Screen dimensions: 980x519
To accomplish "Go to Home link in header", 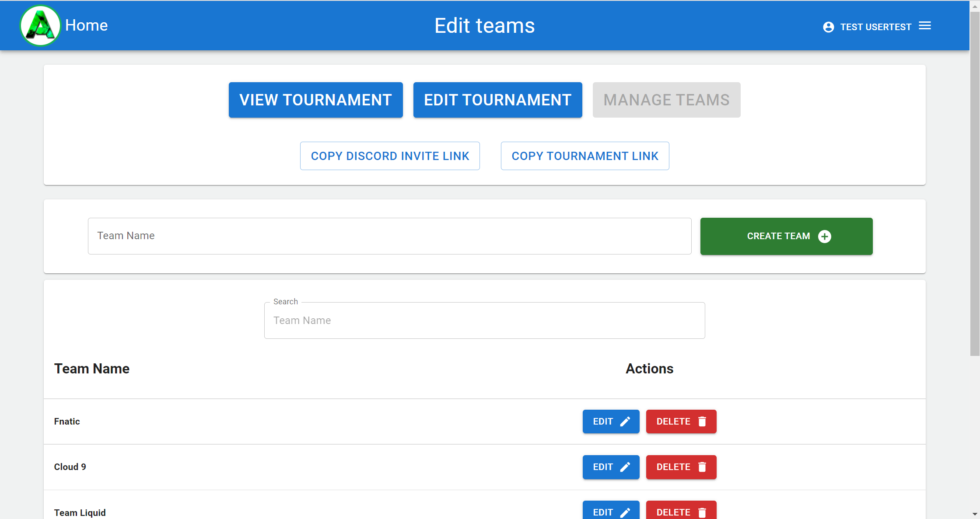I will 86,25.
